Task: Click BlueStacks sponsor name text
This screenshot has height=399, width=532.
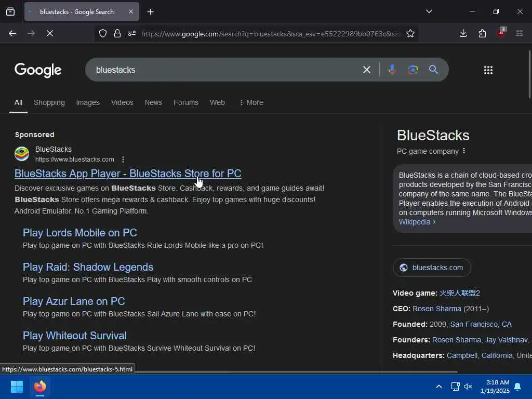Action: tap(54, 149)
